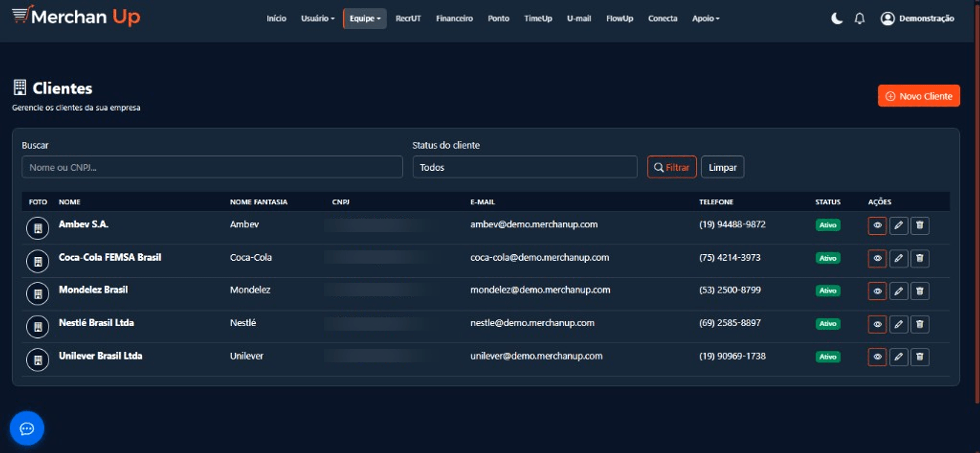Open the Financeiro menu item

(454, 18)
